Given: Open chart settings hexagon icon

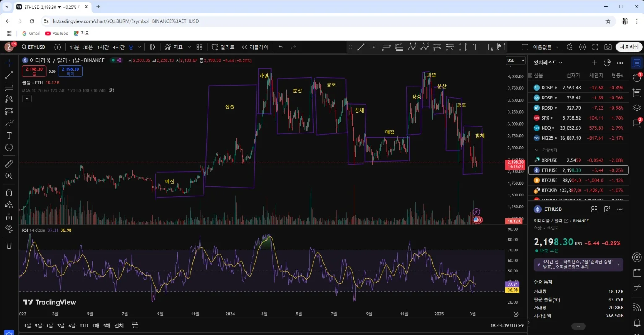Looking at the screenshot, I should coord(582,47).
